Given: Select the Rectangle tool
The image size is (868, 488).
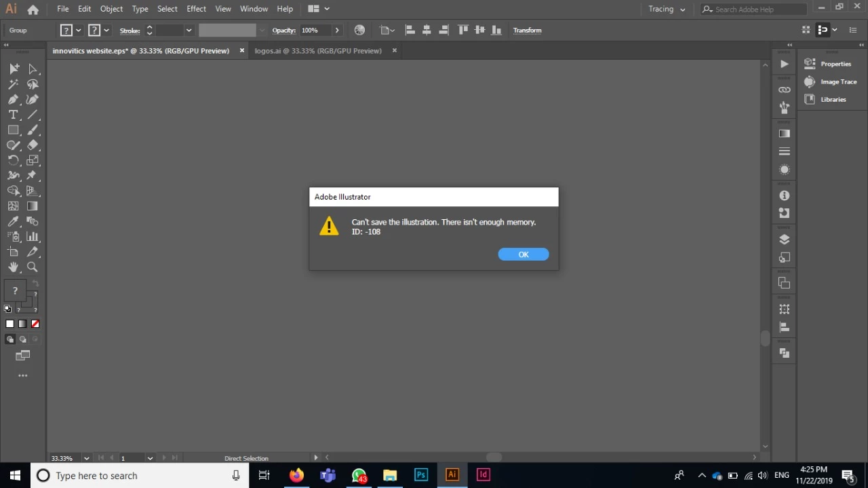Looking at the screenshot, I should (x=14, y=130).
